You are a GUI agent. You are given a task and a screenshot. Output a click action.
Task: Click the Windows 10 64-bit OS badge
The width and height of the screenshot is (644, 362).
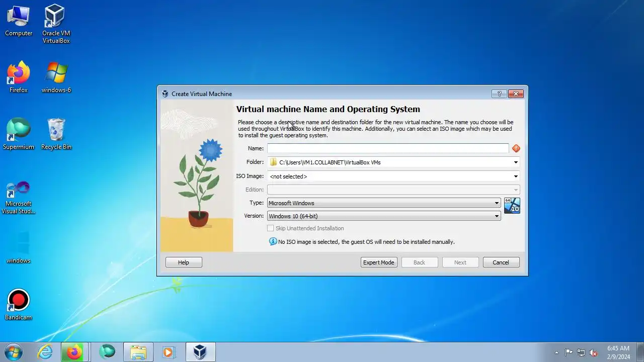pyautogui.click(x=512, y=206)
